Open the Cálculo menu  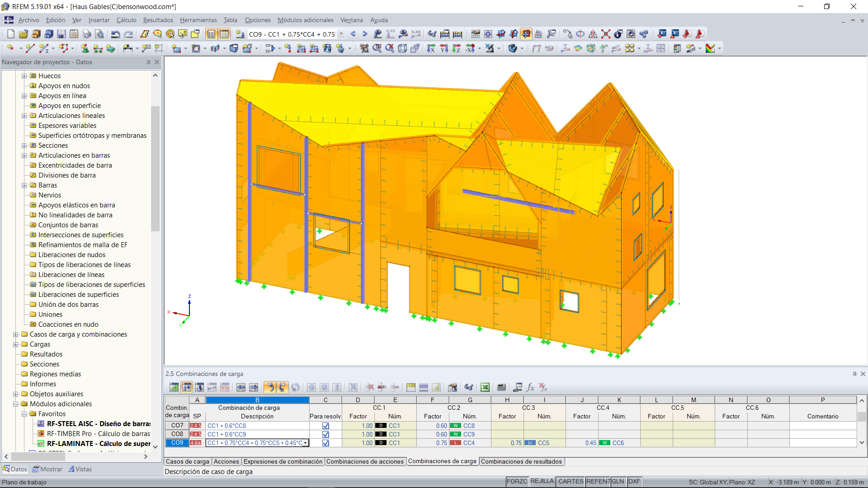click(126, 20)
